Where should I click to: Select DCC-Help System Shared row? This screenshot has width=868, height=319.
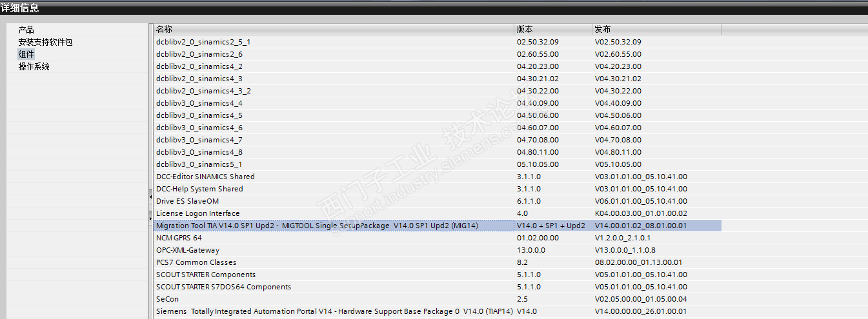click(x=438, y=189)
